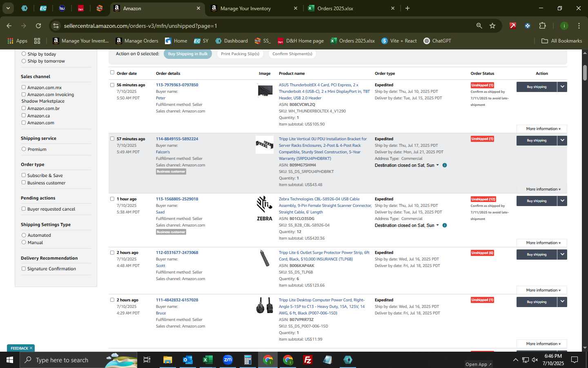Check Amazon.com.br sales channel filter
This screenshot has width=588, height=368.
coord(24,108)
